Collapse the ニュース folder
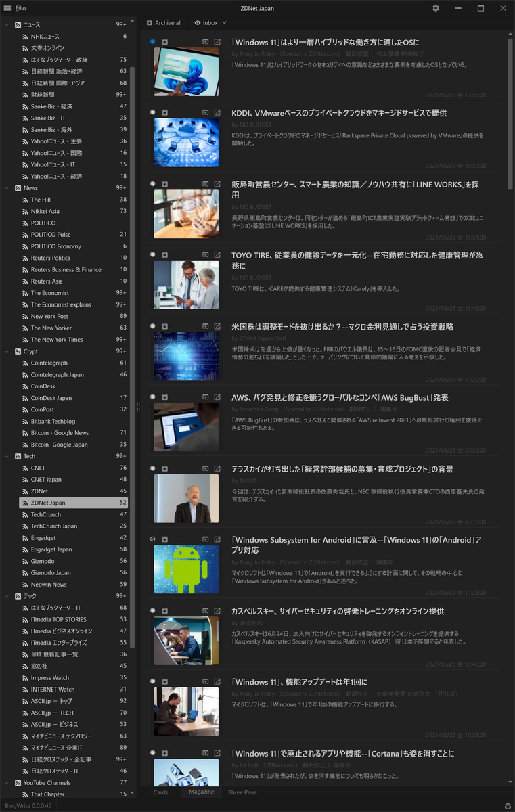The height and width of the screenshot is (812, 515). 7,24
